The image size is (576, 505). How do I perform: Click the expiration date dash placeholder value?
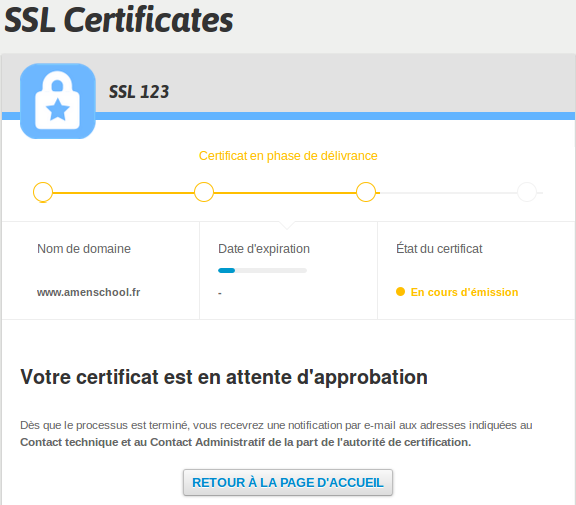pos(220,293)
